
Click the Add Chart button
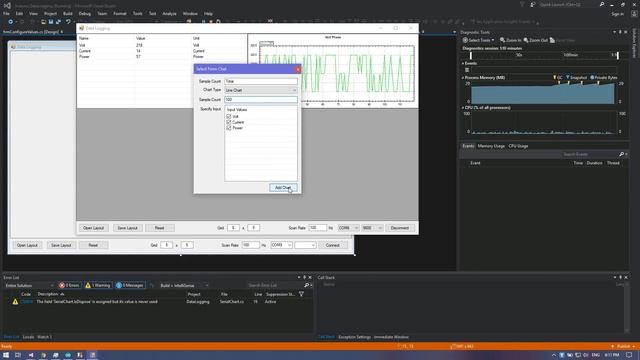pyautogui.click(x=283, y=188)
